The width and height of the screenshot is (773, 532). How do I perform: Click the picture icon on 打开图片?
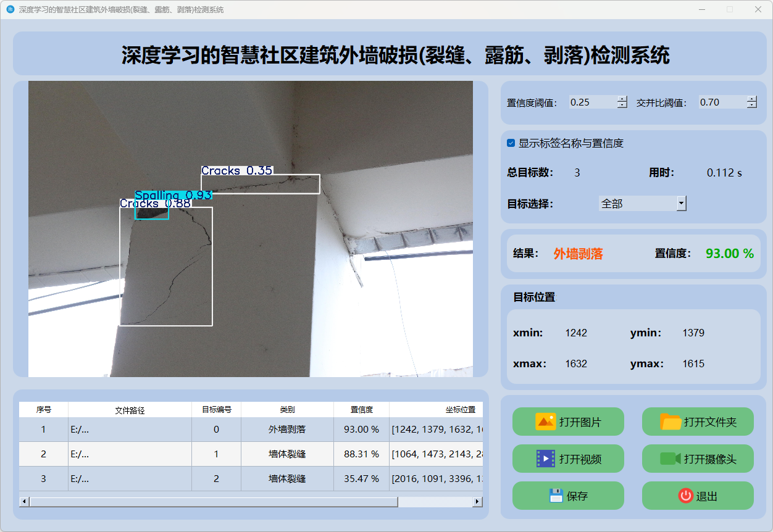pos(546,422)
